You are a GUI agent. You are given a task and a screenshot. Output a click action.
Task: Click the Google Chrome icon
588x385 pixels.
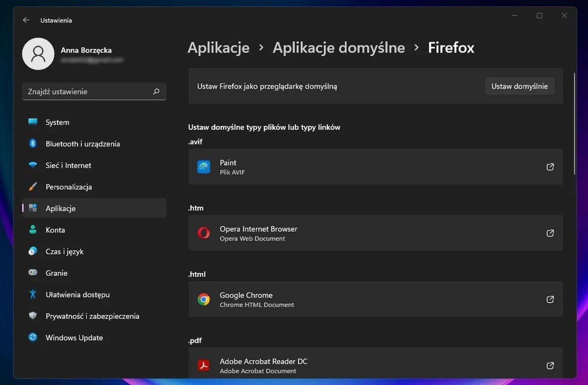(x=203, y=299)
